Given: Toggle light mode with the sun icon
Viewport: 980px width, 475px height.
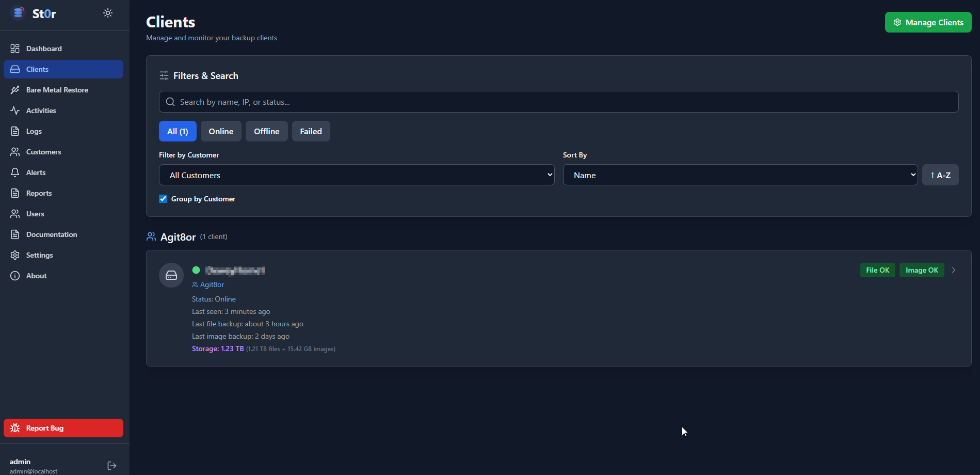Looking at the screenshot, I should click(107, 13).
